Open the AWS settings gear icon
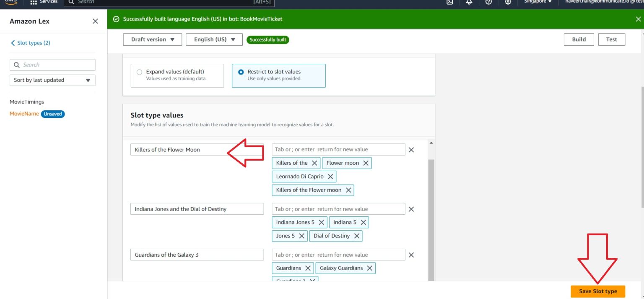644x299 pixels. (508, 2)
